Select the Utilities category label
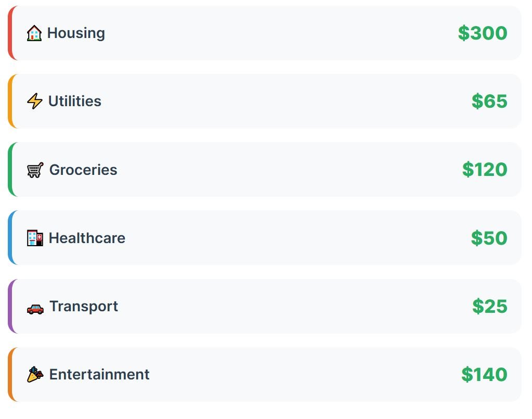This screenshot has width=532, height=419. (x=75, y=101)
